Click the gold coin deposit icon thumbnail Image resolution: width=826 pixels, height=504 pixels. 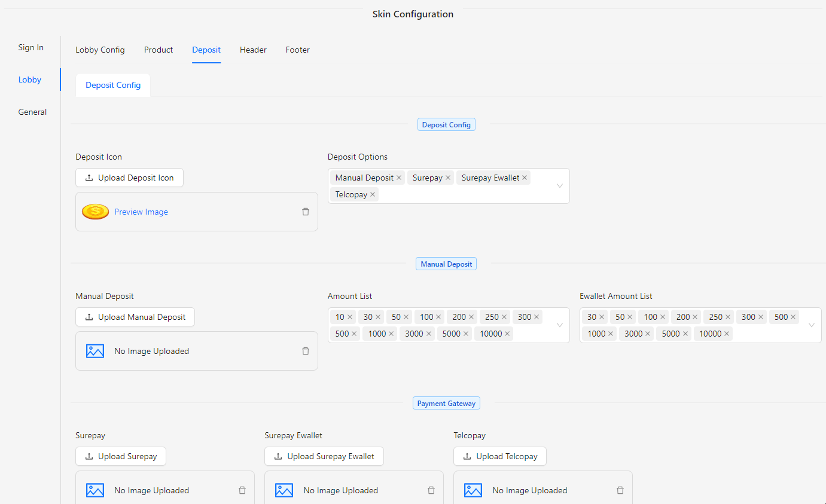coord(95,212)
